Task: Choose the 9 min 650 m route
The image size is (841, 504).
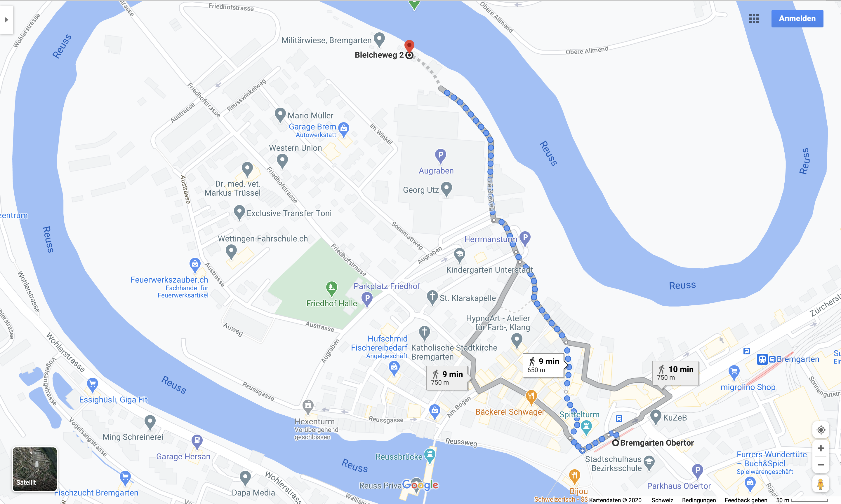Action: coord(543,365)
